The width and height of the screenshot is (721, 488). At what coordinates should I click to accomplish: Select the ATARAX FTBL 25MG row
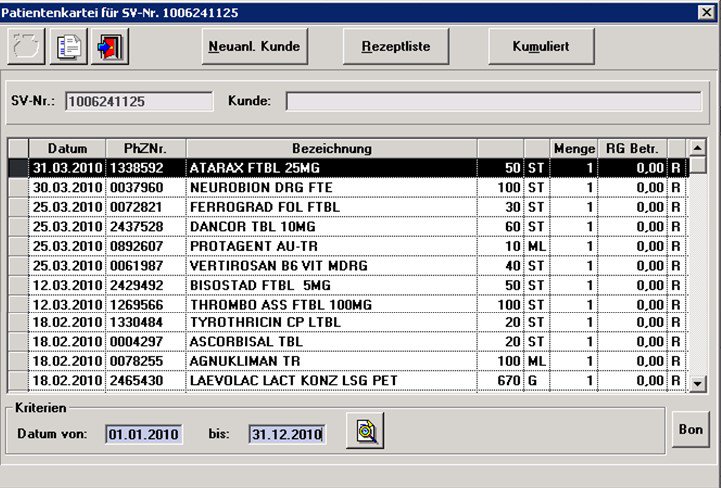pos(348,168)
